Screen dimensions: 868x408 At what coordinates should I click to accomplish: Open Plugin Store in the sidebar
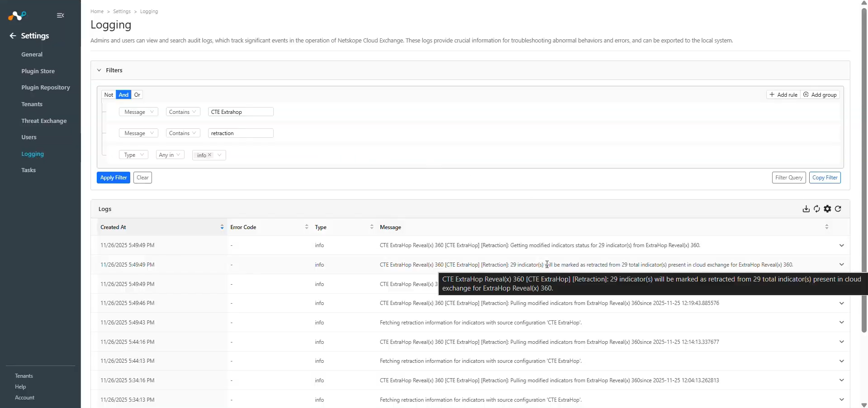coord(38,71)
